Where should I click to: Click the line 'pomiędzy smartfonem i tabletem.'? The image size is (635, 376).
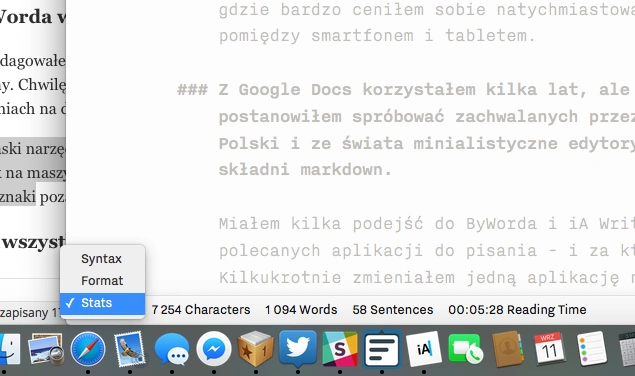[377, 36]
